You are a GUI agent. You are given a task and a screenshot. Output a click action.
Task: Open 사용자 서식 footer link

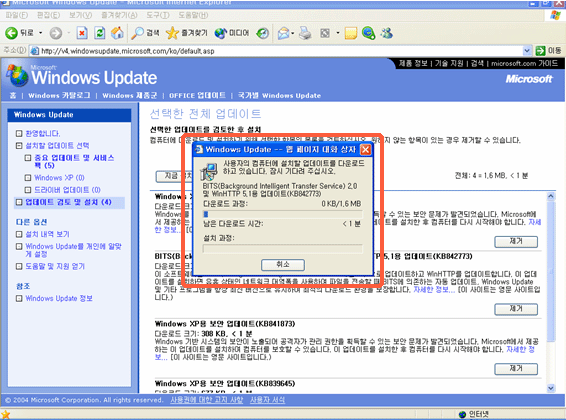pos(267,400)
